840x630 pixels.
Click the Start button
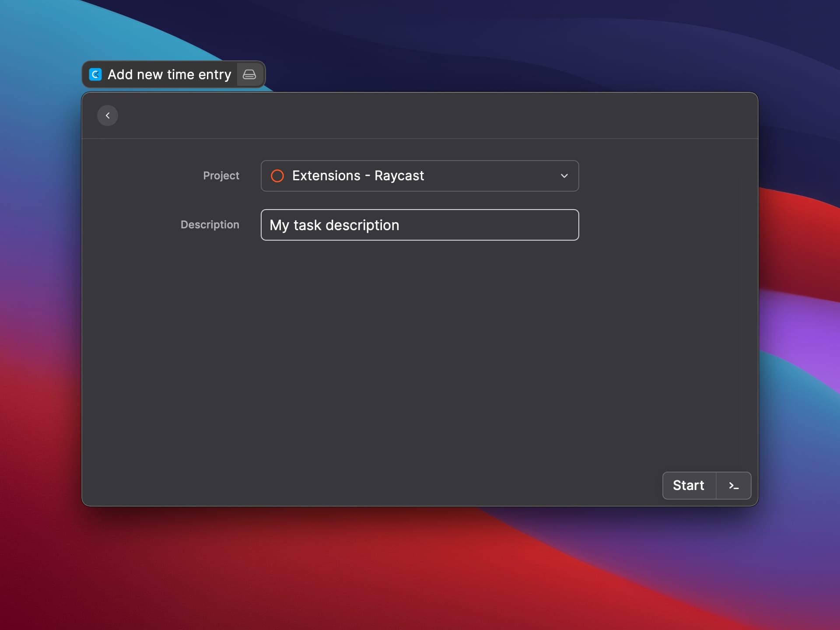coord(689,486)
